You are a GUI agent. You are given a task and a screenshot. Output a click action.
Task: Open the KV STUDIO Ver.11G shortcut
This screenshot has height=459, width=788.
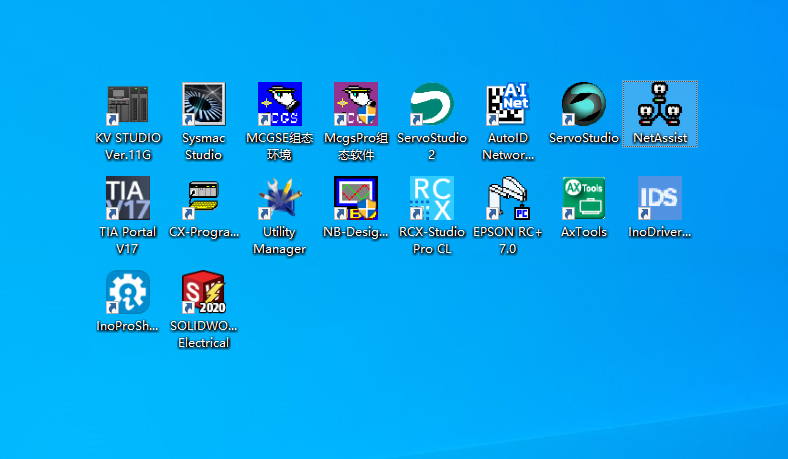(127, 104)
